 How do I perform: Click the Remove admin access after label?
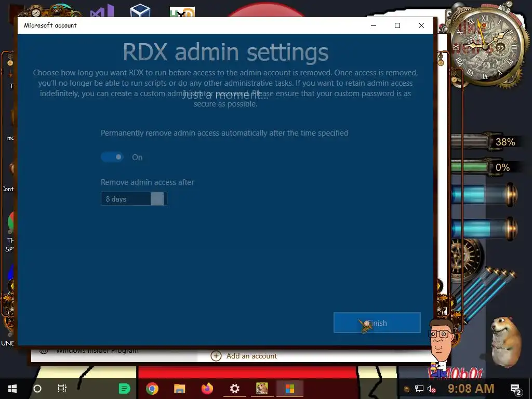147,182
